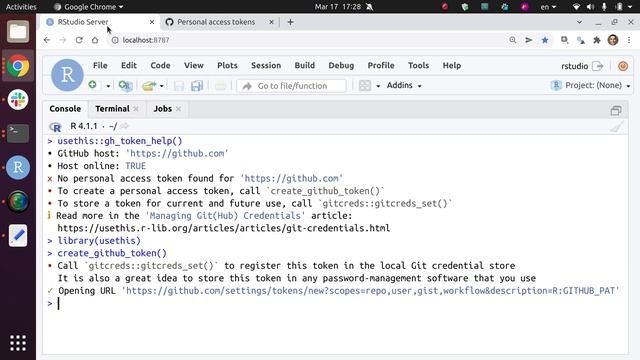This screenshot has height=360, width=640.
Task: Close the Jobs tab
Action: pos(178,109)
